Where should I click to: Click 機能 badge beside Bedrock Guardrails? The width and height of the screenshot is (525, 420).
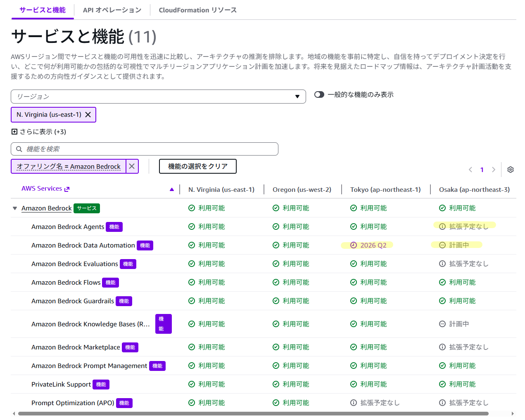(x=124, y=301)
